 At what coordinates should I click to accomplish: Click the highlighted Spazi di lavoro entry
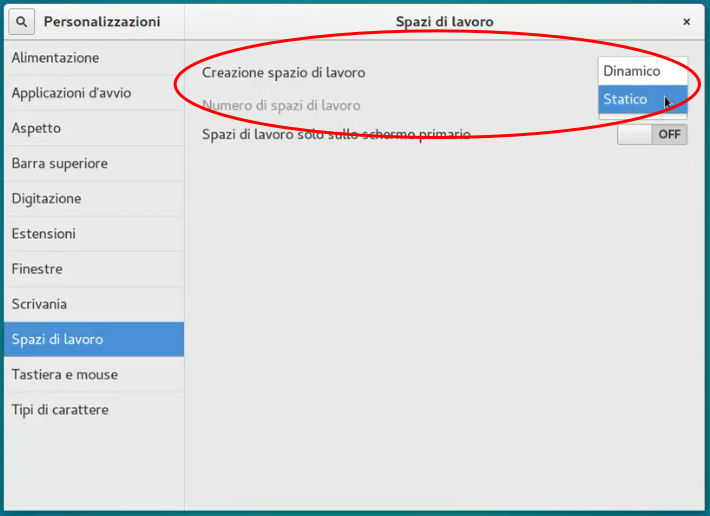coord(57,339)
